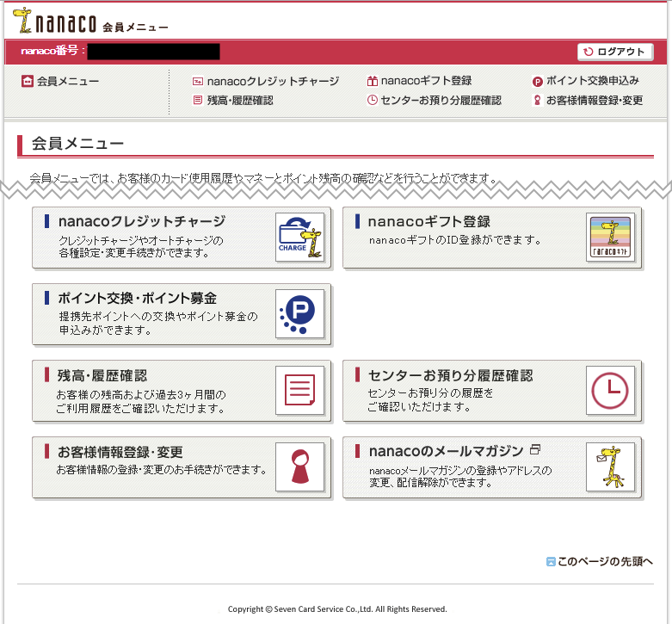Click the nanacoのメールマガジン panel heading
This screenshot has height=624, width=672.
coord(446,451)
